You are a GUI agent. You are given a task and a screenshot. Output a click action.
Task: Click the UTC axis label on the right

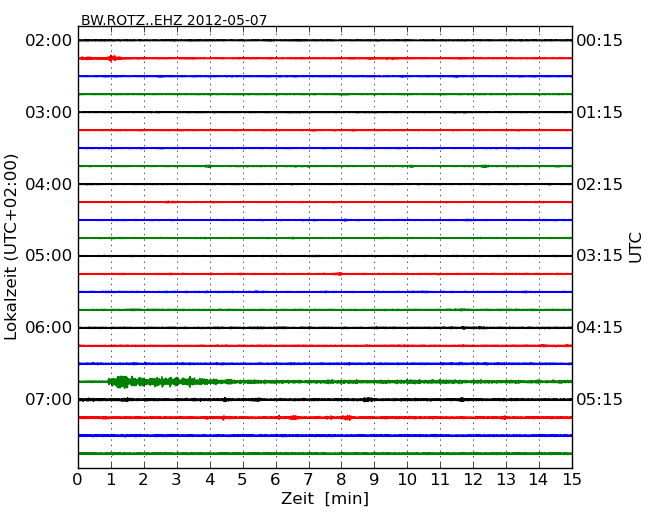point(635,248)
